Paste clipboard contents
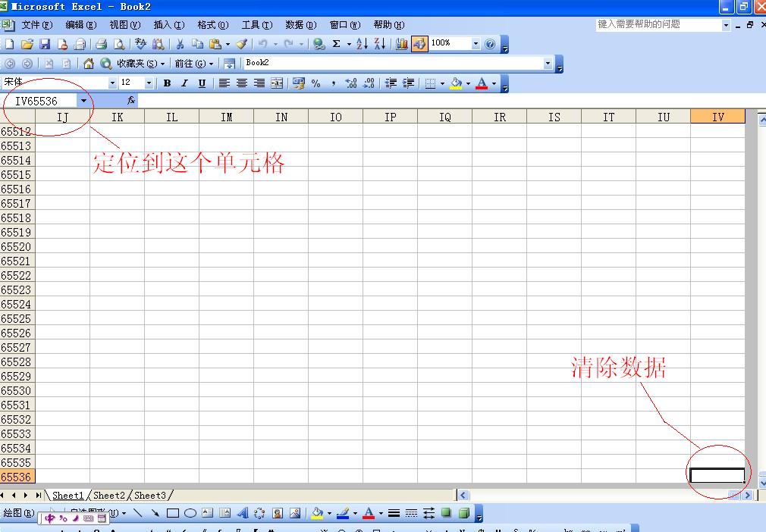Viewport: 766px width, 532px height. (x=215, y=44)
